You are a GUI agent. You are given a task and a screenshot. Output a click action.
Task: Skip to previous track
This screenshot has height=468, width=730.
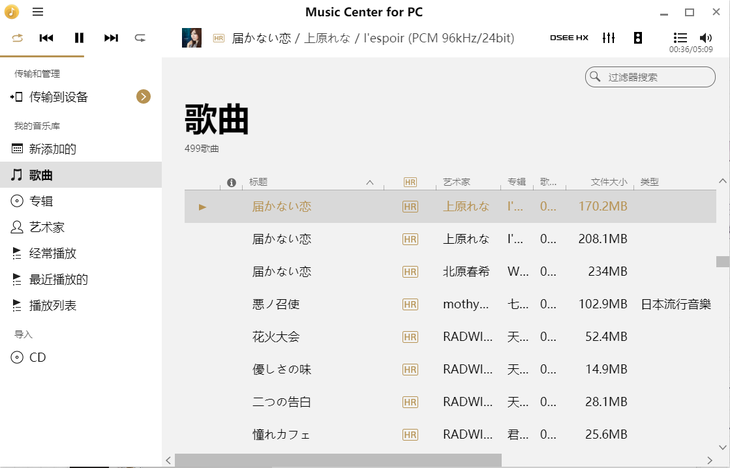point(46,38)
